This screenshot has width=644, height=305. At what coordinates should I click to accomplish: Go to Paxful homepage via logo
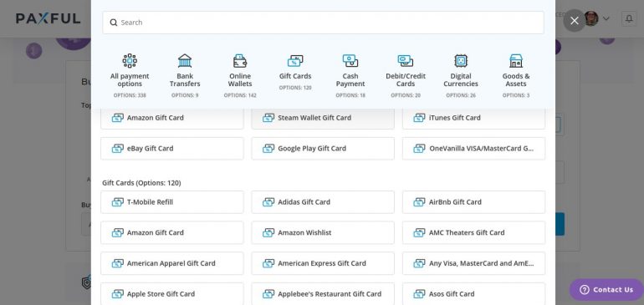(48, 18)
